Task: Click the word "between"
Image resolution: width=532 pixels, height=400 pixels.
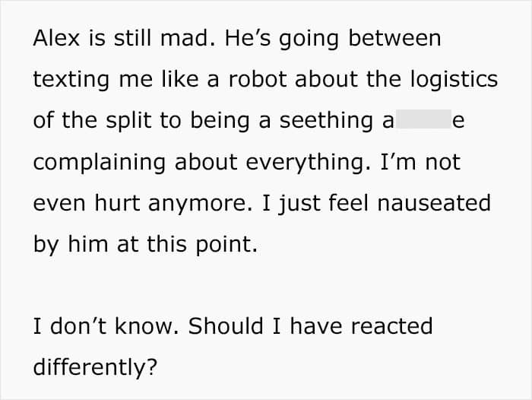Action: (x=394, y=38)
